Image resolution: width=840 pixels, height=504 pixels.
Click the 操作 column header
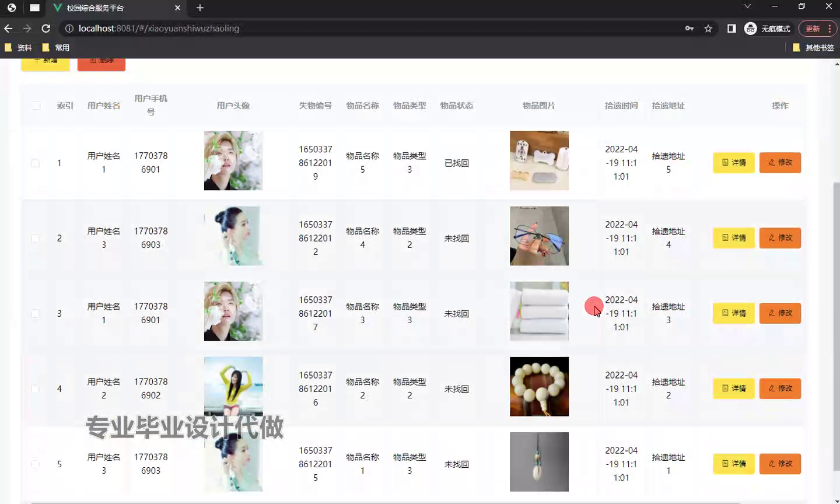pos(780,106)
